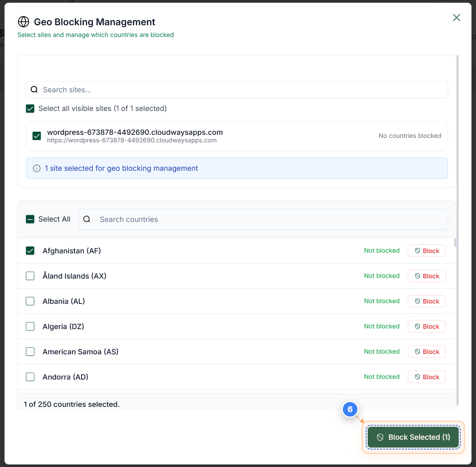Click the X icon to close the dialog
This screenshot has width=476, height=467.
456,18
